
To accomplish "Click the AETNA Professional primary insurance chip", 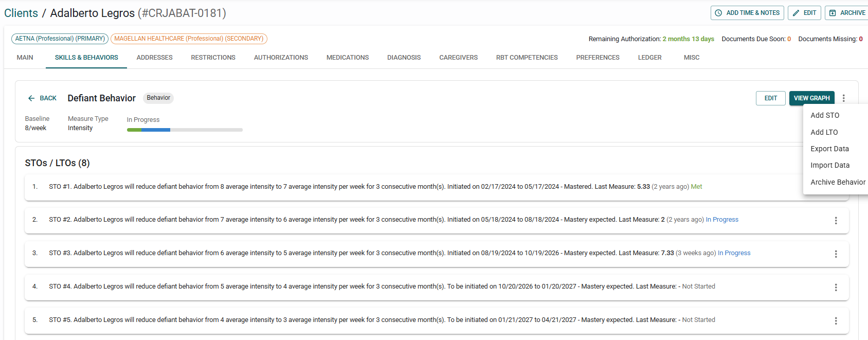I will pos(60,39).
